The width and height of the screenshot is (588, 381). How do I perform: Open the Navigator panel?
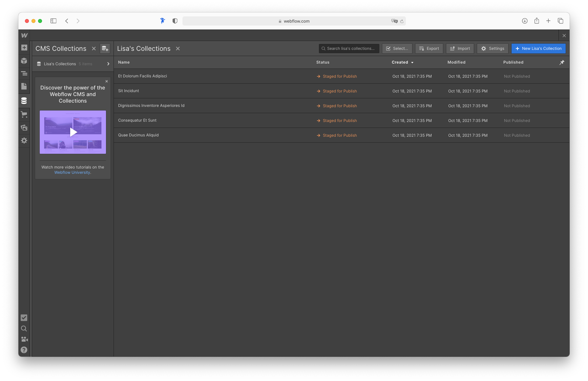coord(24,73)
